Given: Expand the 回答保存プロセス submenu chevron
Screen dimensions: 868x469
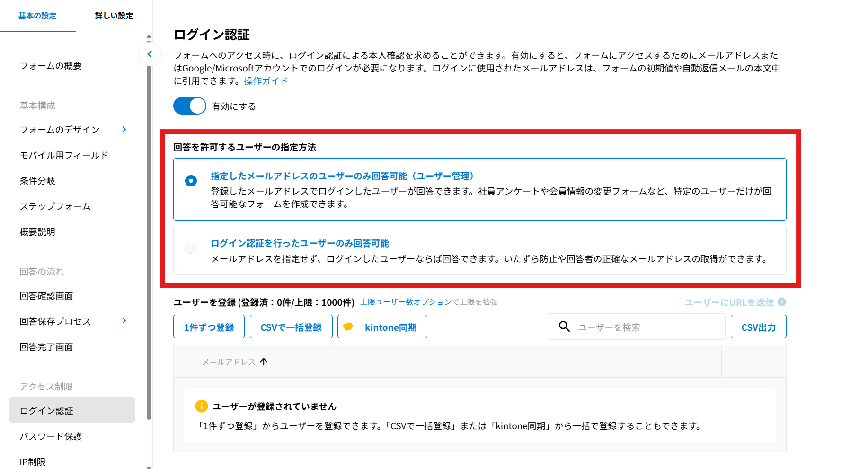Looking at the screenshot, I should click(124, 321).
